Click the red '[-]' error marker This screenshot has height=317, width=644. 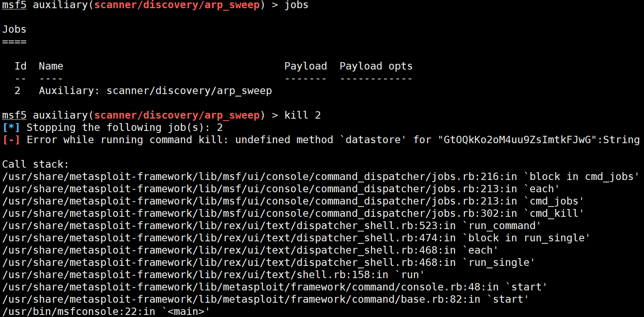click(x=11, y=140)
